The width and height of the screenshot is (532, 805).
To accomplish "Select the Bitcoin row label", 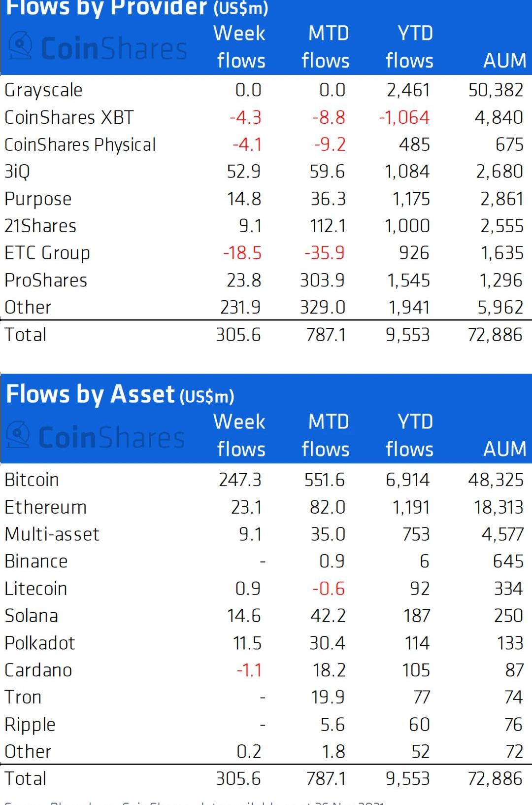I will (x=32, y=480).
